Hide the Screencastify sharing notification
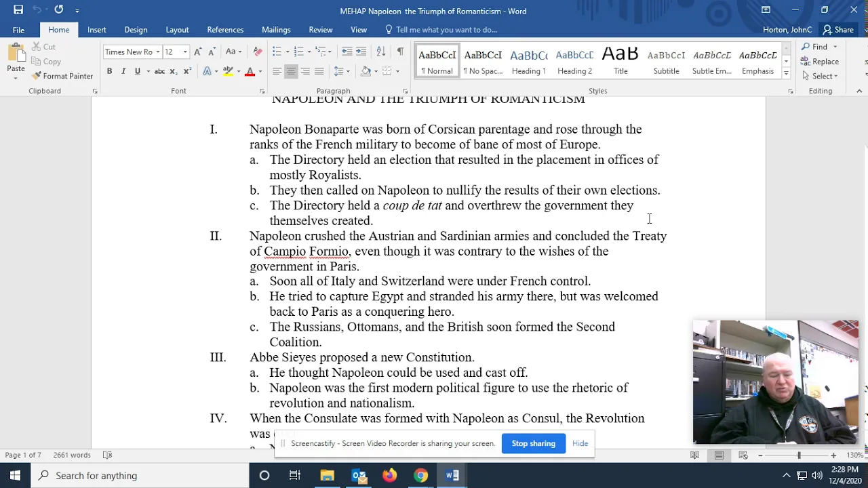 580,443
